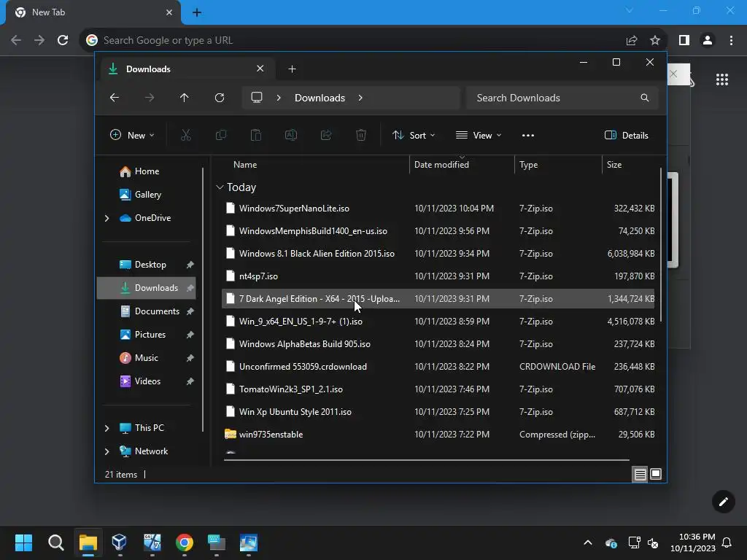Open the Windows Start menu
This screenshot has width=747, height=560.
tap(23, 542)
